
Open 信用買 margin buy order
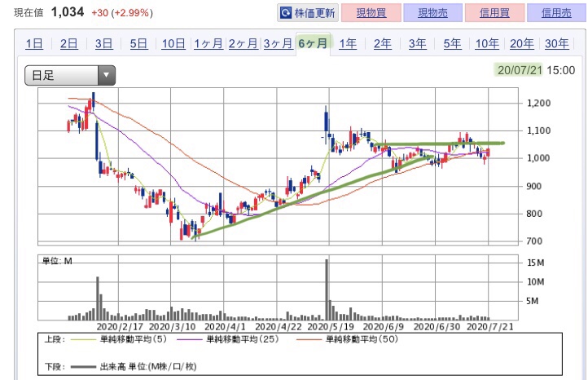(494, 13)
